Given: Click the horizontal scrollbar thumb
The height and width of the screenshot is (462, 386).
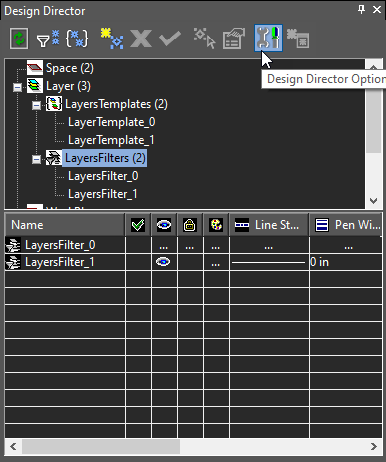Looking at the screenshot, I should point(101,446).
